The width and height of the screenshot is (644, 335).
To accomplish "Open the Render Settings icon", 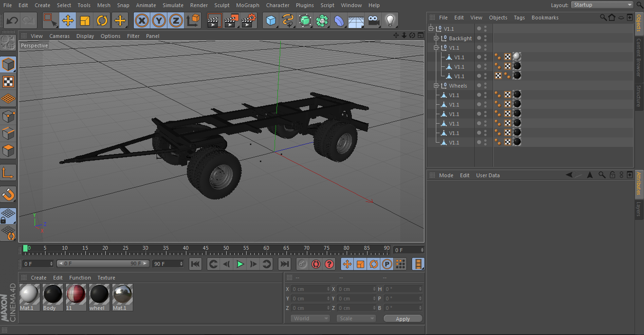I will coord(249,20).
